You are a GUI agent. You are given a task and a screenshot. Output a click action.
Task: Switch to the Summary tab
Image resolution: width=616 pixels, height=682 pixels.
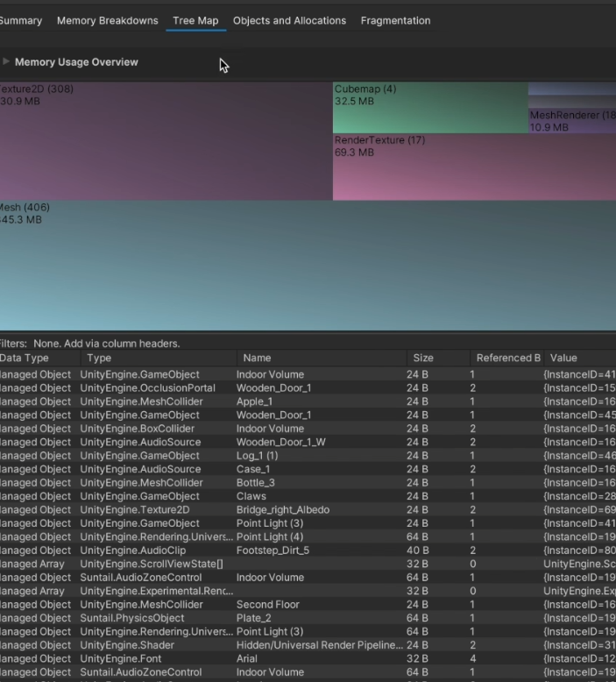21,20
